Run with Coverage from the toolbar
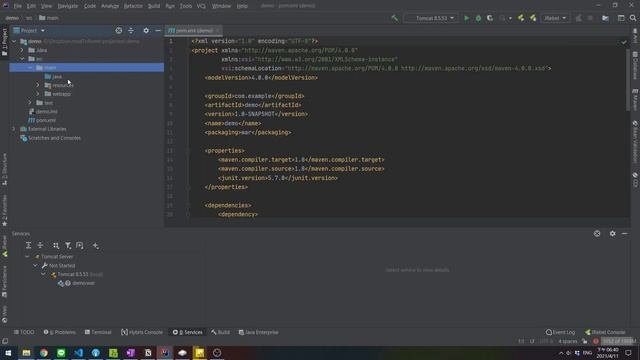Viewport: 640px width, 360px height. tap(490, 18)
